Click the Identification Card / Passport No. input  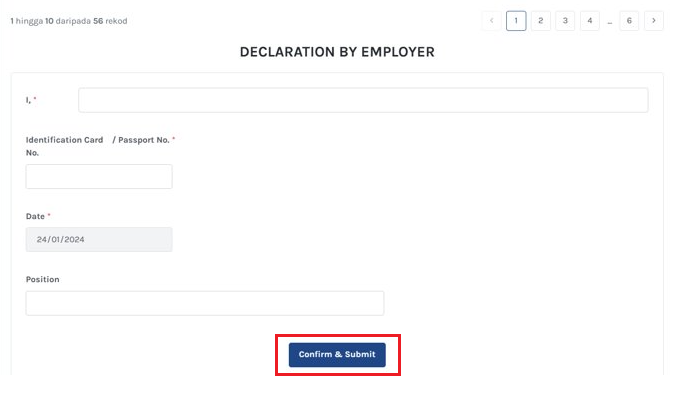[x=99, y=177]
